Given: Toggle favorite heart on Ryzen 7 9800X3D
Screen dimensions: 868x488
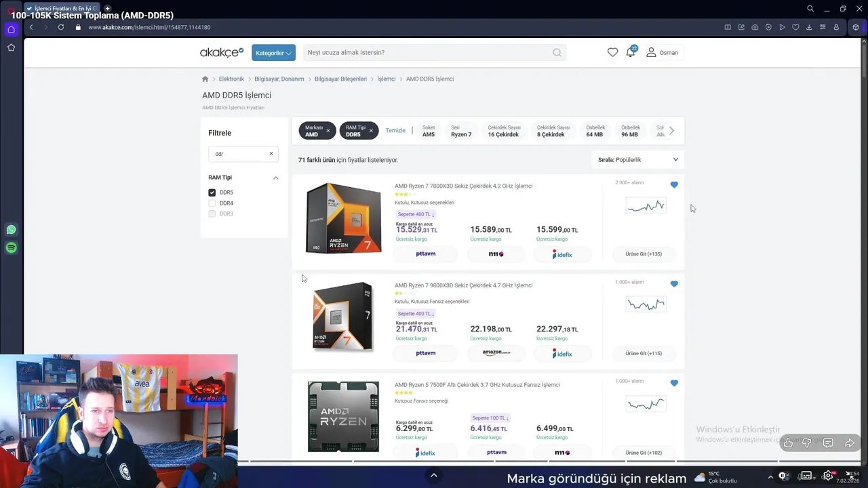Looking at the screenshot, I should (x=674, y=284).
